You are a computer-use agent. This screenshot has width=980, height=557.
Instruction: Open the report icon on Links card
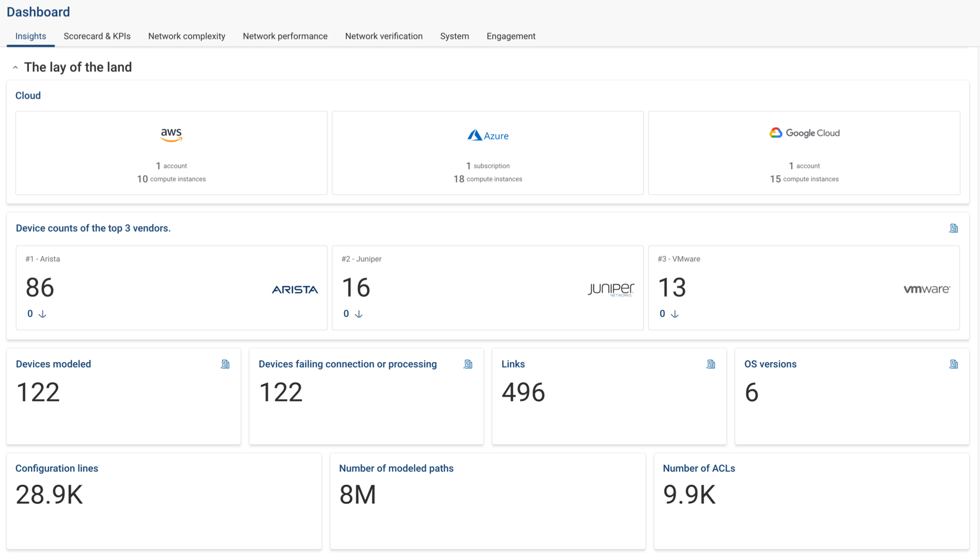point(711,364)
